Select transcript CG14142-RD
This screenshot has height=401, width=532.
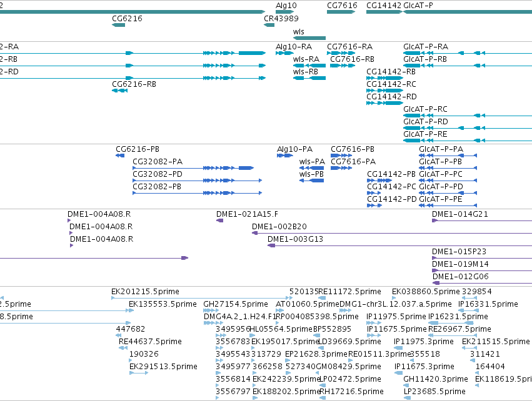pyautogui.click(x=391, y=97)
